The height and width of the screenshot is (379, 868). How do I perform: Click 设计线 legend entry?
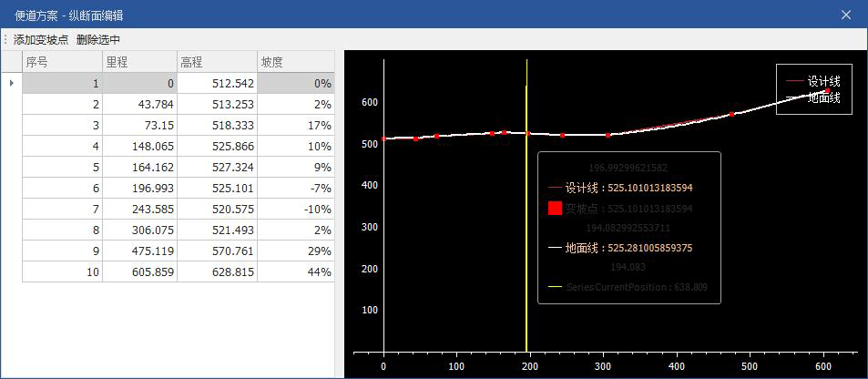coord(813,81)
